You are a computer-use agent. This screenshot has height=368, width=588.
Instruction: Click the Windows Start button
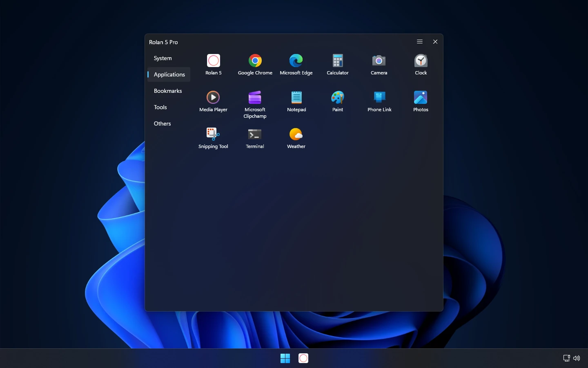285,358
